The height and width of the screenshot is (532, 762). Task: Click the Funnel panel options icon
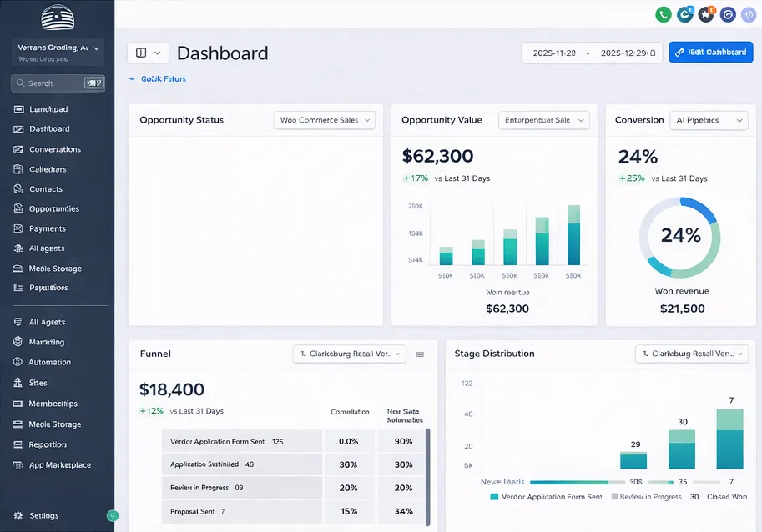coord(420,354)
